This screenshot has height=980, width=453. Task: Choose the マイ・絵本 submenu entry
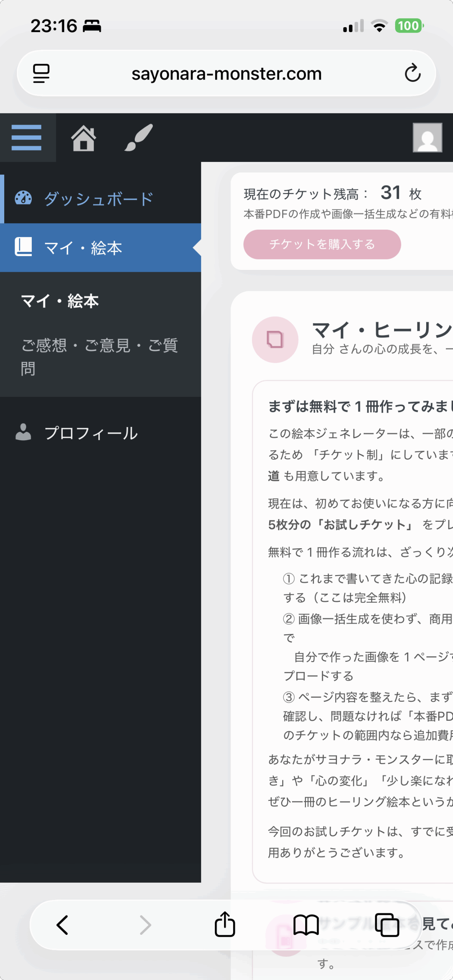coord(60,301)
